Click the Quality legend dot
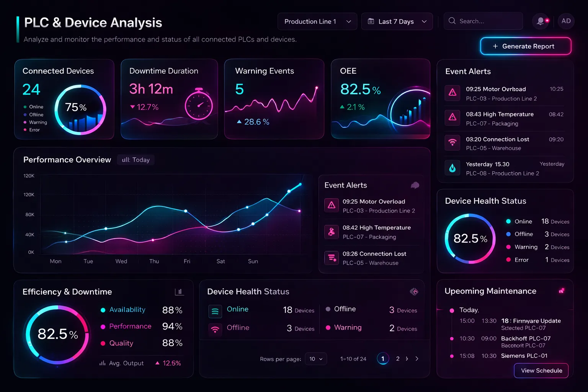This screenshot has width=588, height=392. coord(103,343)
